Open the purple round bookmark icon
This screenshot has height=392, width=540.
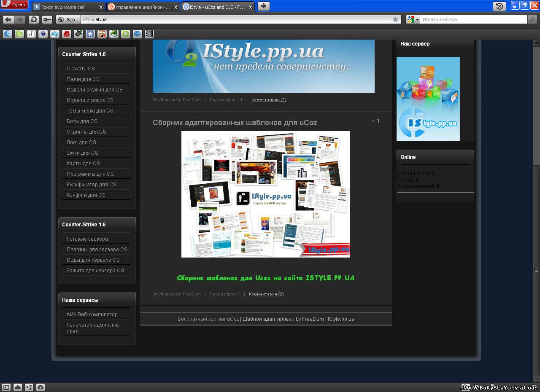tap(43, 34)
